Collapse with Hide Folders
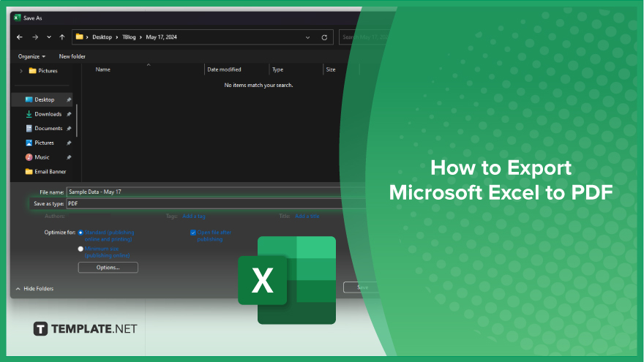The height and width of the screenshot is (362, 644). [34, 289]
